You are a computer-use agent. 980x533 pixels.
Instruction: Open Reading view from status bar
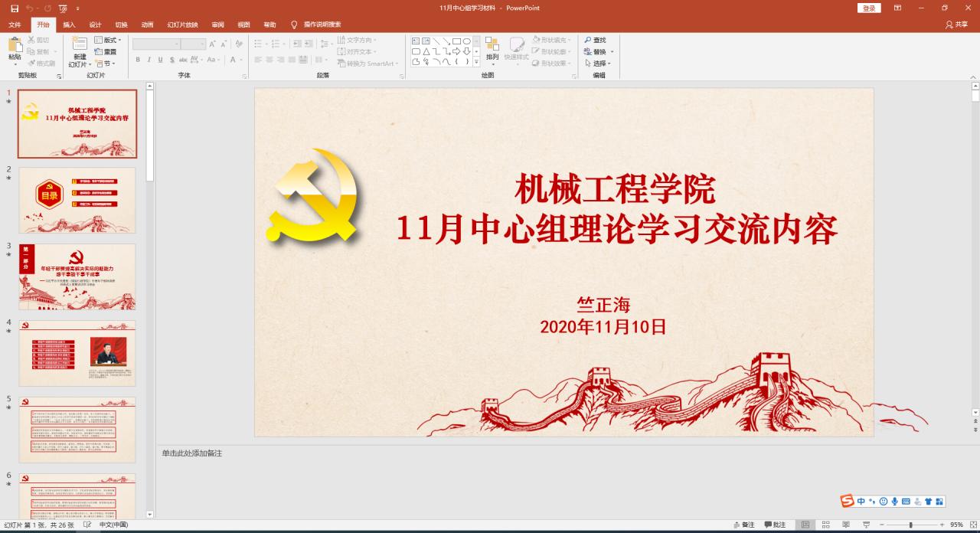tap(844, 525)
